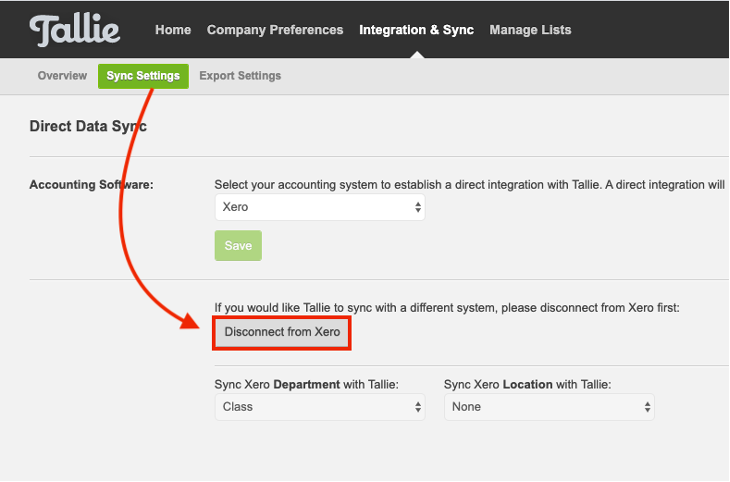The image size is (730, 482).
Task: Open the Accounting Software dropdown showing Xero
Action: (320, 207)
